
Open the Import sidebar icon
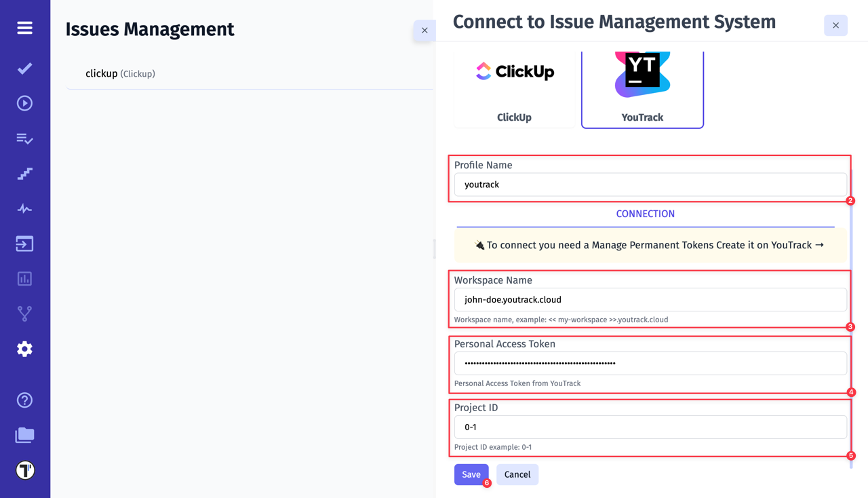coord(24,243)
